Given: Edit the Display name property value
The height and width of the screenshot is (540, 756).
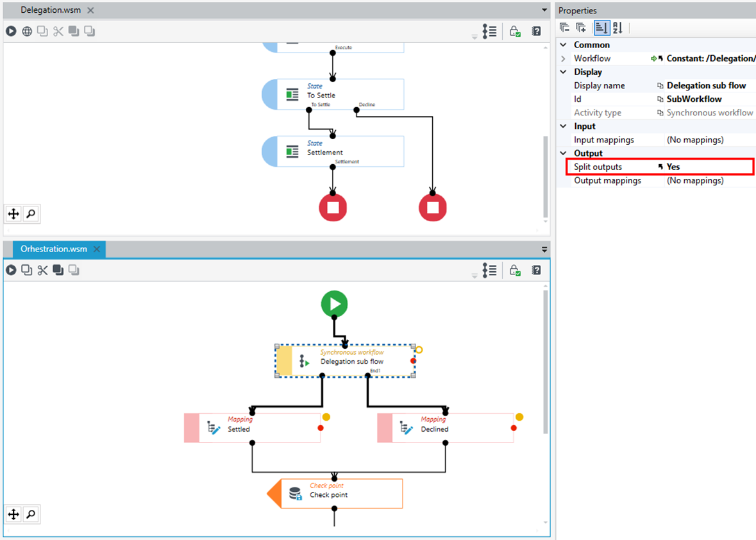Looking at the screenshot, I should 706,85.
